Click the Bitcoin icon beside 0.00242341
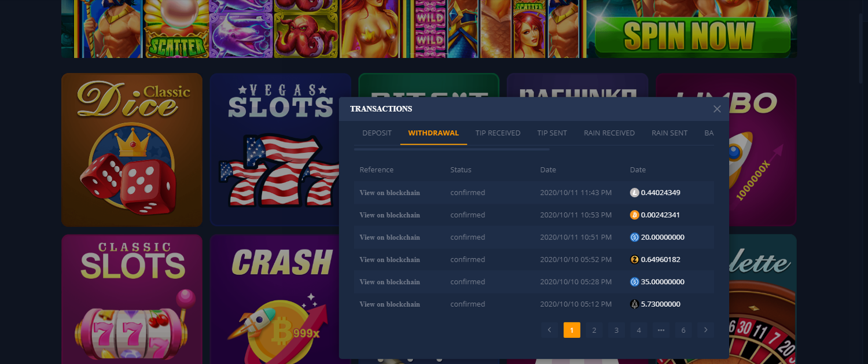Viewport: 868px width, 364px height. pyautogui.click(x=634, y=215)
